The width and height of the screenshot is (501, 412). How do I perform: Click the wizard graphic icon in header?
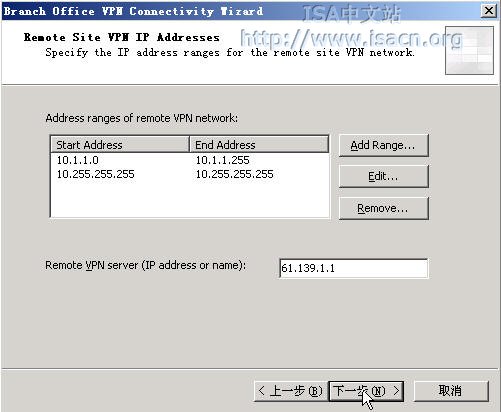point(469,50)
